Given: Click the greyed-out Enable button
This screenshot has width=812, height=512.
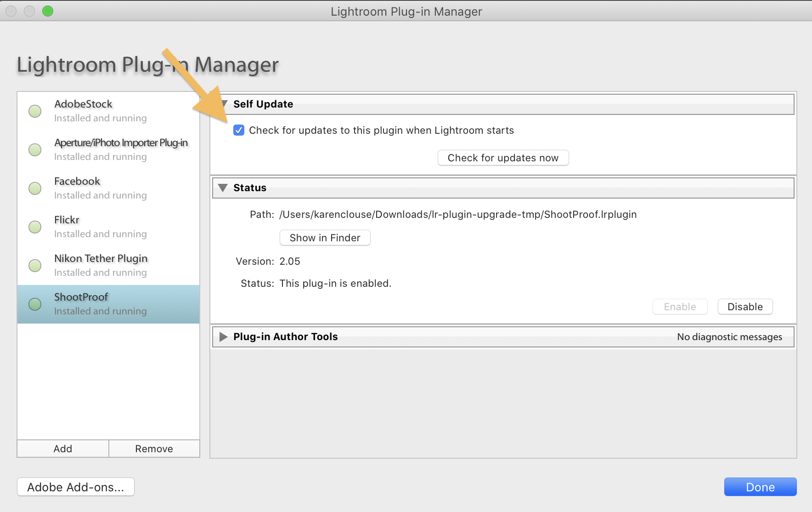Looking at the screenshot, I should (680, 307).
